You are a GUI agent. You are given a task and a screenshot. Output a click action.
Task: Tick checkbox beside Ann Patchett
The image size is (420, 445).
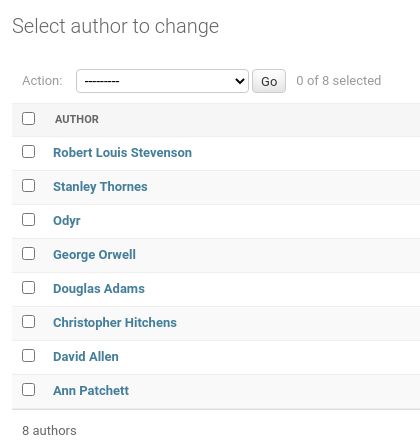pos(28,390)
